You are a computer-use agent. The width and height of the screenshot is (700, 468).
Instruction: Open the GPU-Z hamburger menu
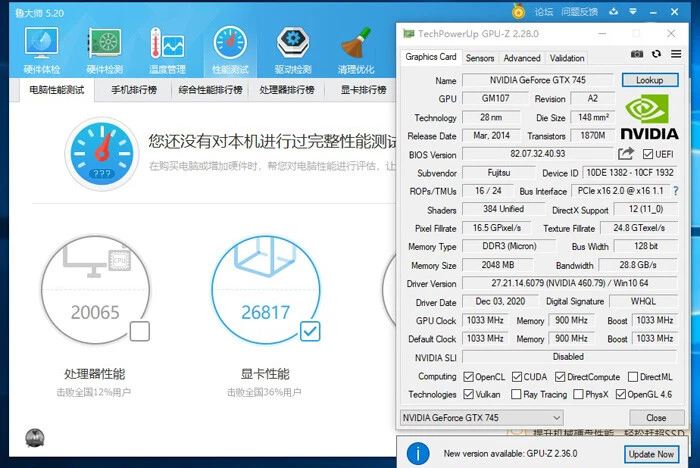pos(676,54)
